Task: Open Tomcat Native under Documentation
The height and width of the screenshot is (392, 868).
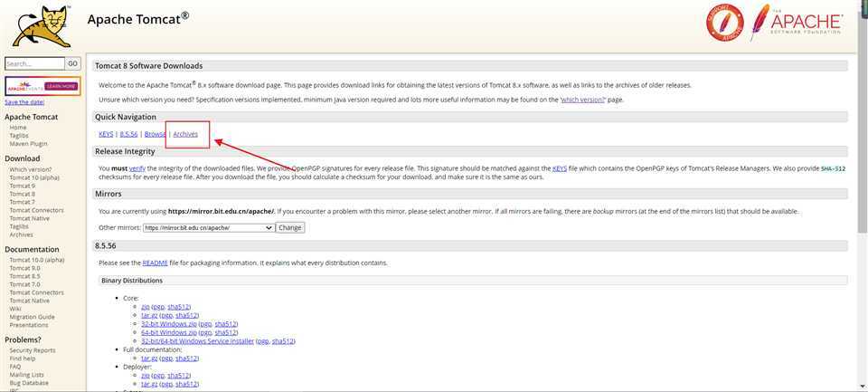Action: point(29,301)
